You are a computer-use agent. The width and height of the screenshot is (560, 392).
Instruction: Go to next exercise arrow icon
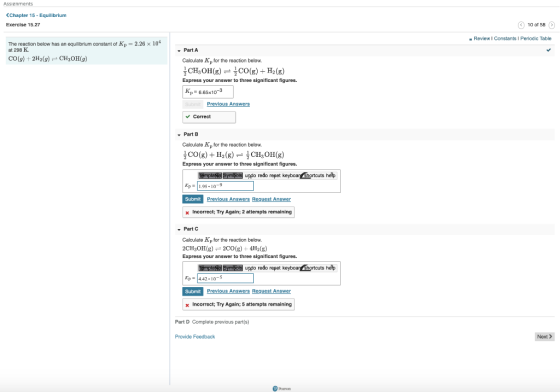[551, 25]
